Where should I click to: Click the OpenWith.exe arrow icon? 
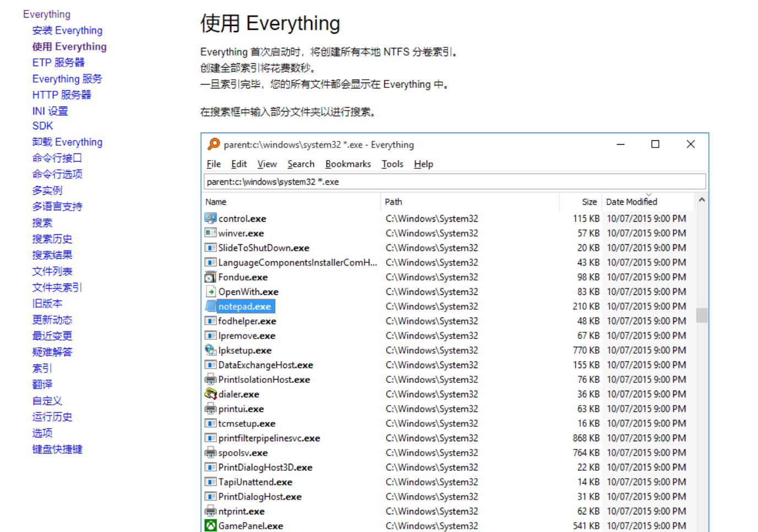click(x=211, y=292)
